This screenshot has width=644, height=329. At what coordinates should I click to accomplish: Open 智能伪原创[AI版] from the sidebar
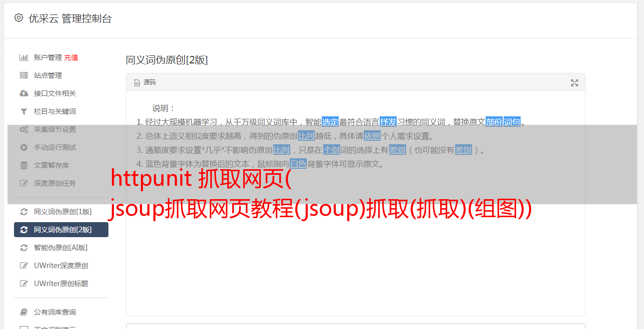point(61,248)
